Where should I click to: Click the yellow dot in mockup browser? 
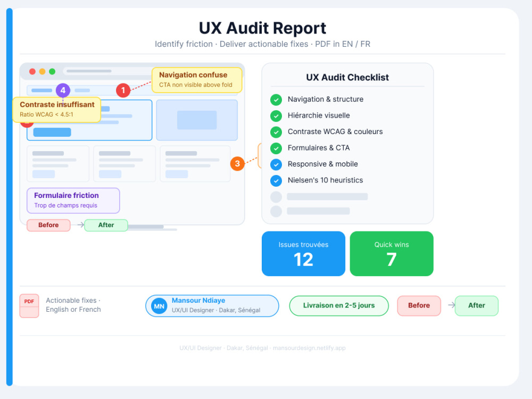click(42, 71)
